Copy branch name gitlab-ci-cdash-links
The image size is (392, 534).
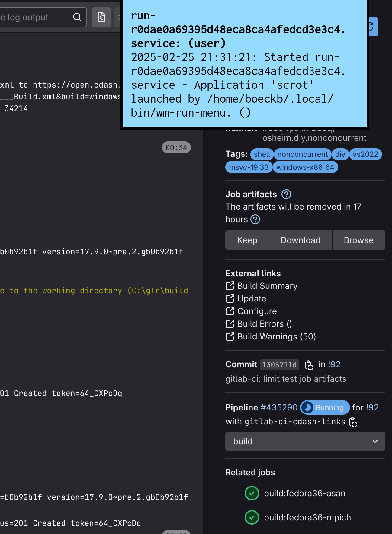coord(353,422)
